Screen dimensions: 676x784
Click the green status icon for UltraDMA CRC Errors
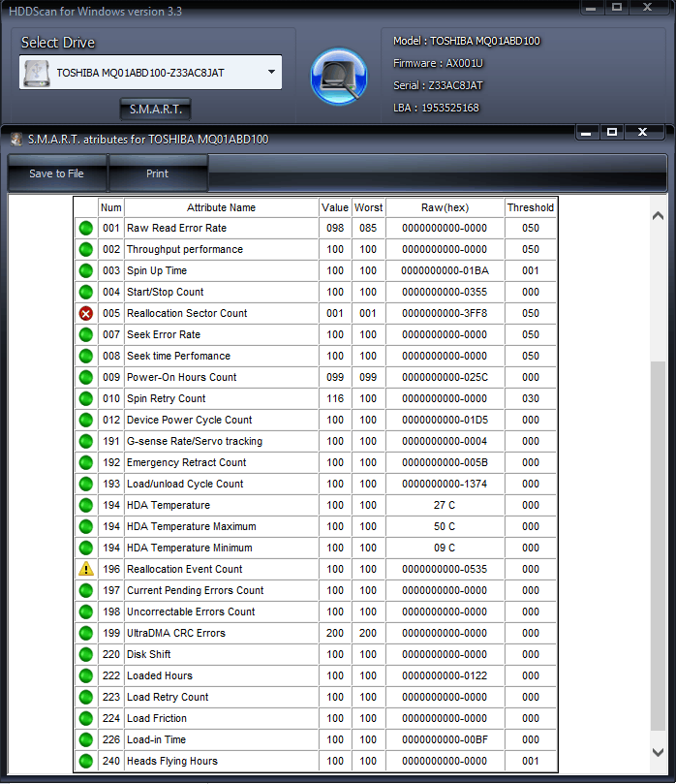pos(86,633)
